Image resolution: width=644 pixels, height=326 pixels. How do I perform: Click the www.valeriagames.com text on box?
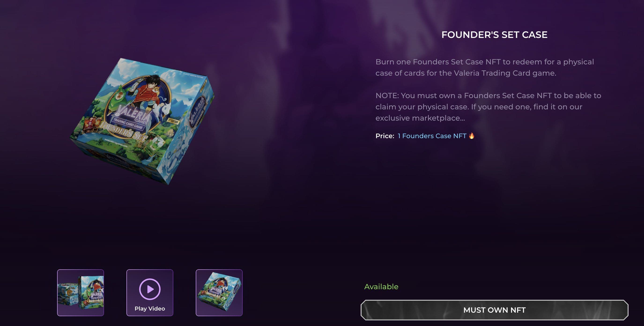[x=116, y=143]
